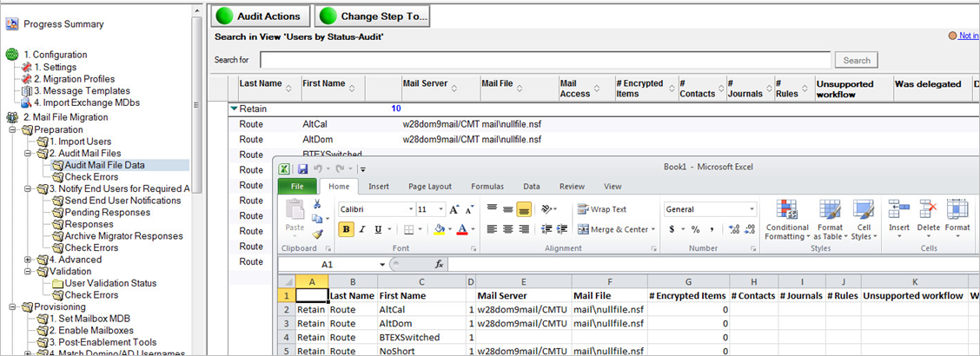980x356 pixels.
Task: Toggle Italic formatting in Excel
Action: tap(361, 229)
